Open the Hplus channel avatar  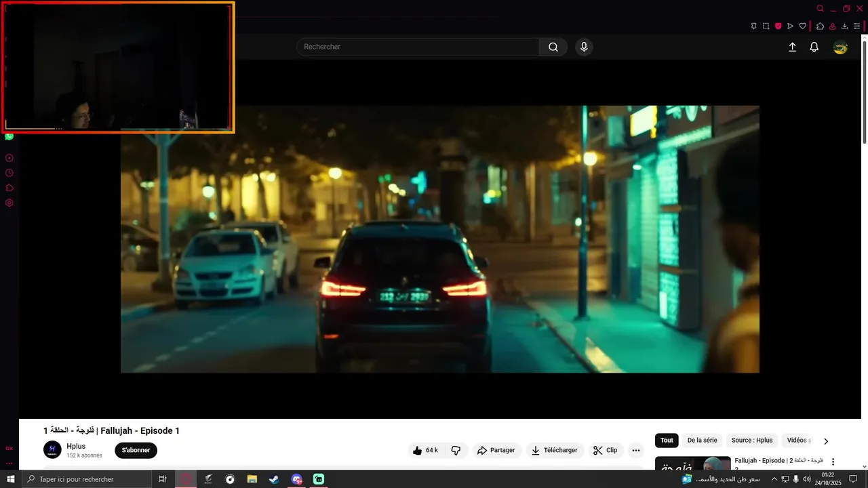tap(52, 449)
